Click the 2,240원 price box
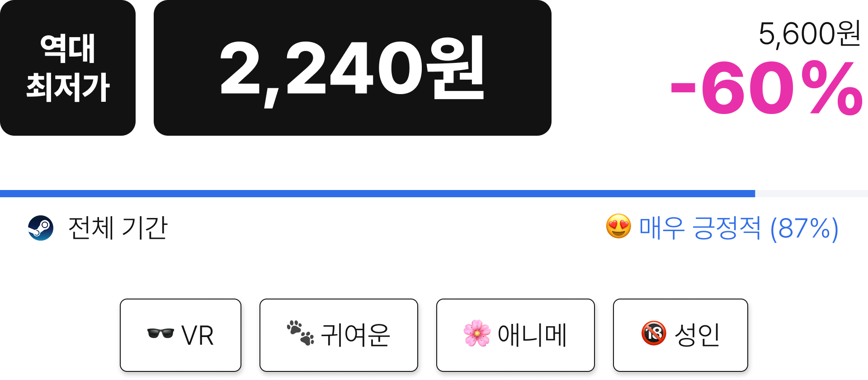The image size is (868, 380). click(353, 68)
